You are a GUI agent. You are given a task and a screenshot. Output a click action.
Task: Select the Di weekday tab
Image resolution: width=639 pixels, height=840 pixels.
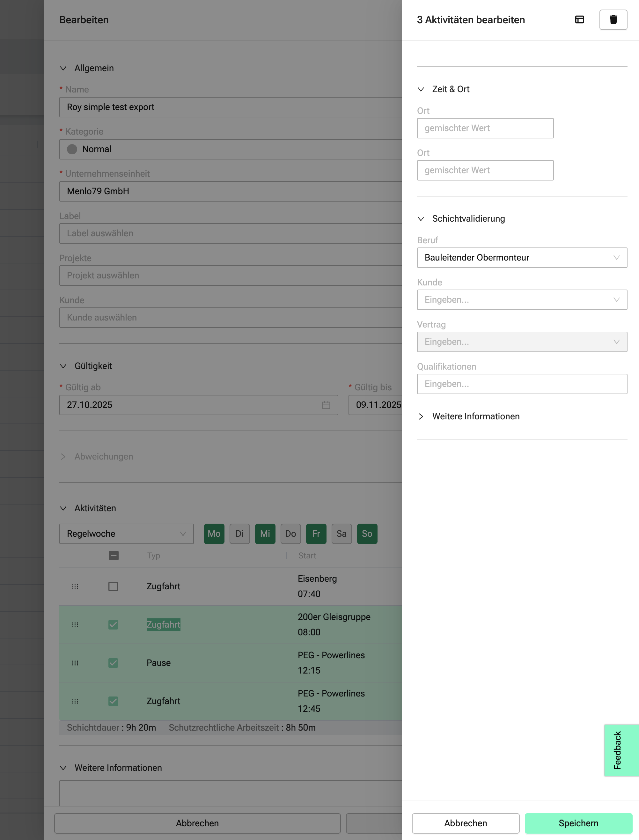click(239, 533)
